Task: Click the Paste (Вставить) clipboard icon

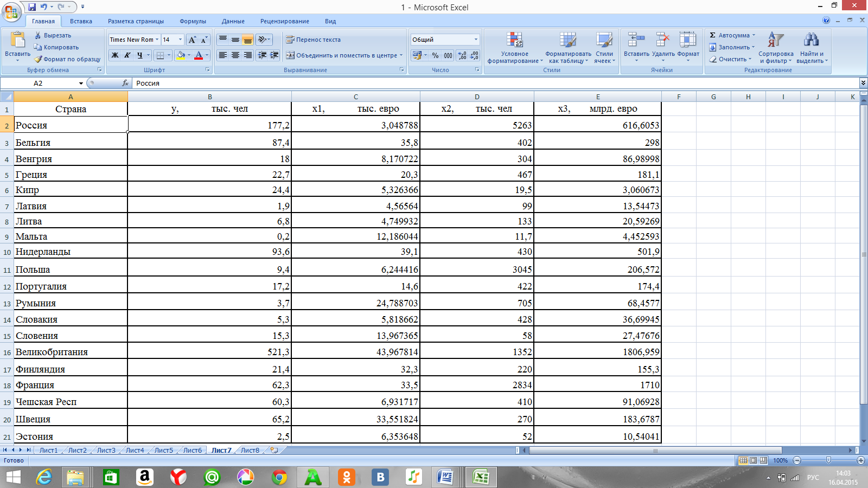Action: point(17,41)
